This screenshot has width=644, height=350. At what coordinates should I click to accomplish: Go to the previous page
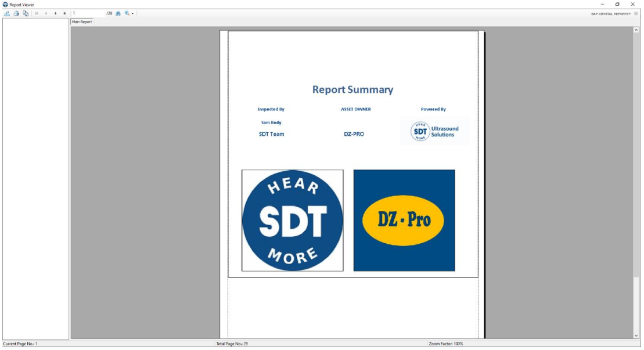pos(46,13)
